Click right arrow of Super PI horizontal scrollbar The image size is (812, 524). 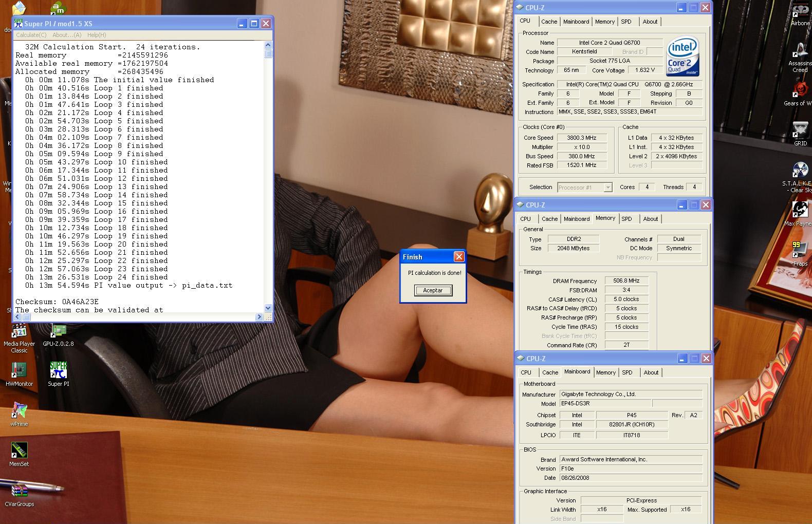(x=259, y=317)
